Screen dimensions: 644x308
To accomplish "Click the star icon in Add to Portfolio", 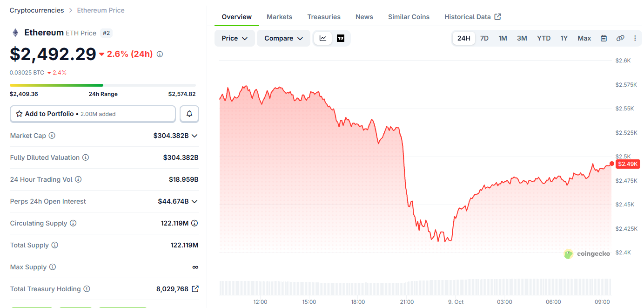I will click(20, 114).
